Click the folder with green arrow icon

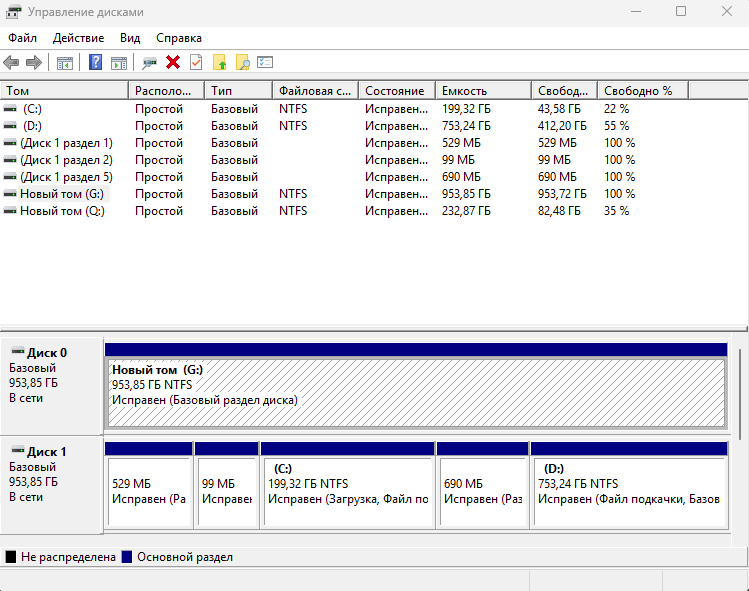pyautogui.click(x=219, y=63)
